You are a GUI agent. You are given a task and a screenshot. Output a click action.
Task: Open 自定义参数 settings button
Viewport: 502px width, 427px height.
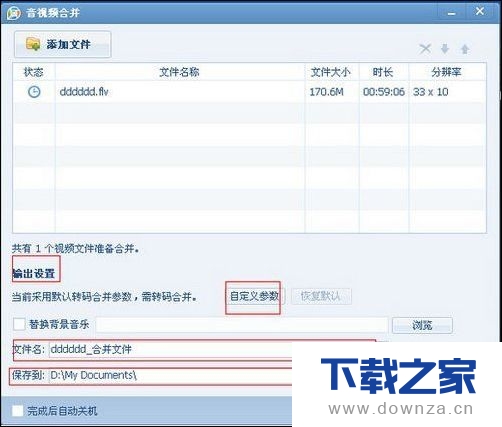coord(254,296)
